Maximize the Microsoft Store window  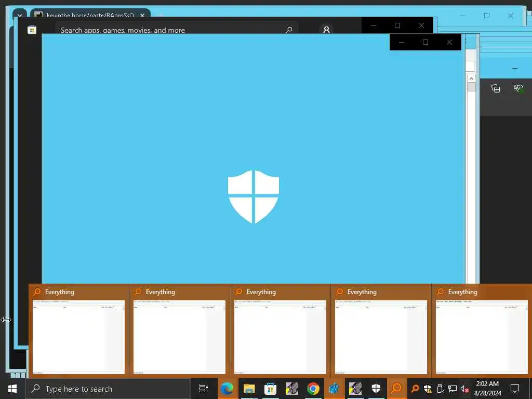tap(397, 25)
